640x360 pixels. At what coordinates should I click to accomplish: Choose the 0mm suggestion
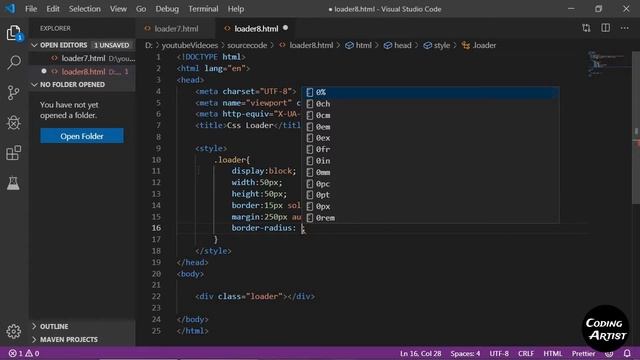(430, 172)
